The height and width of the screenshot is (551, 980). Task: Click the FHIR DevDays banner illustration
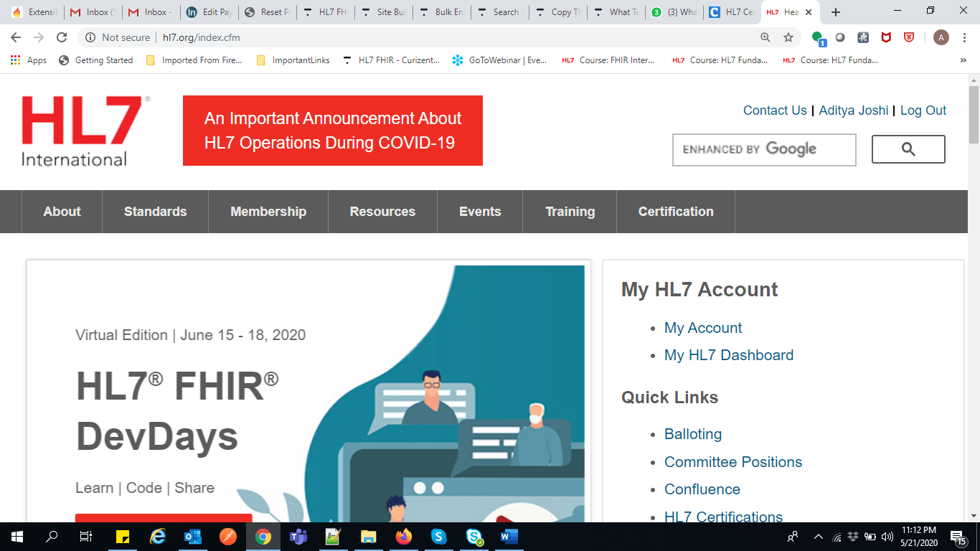(x=445, y=394)
